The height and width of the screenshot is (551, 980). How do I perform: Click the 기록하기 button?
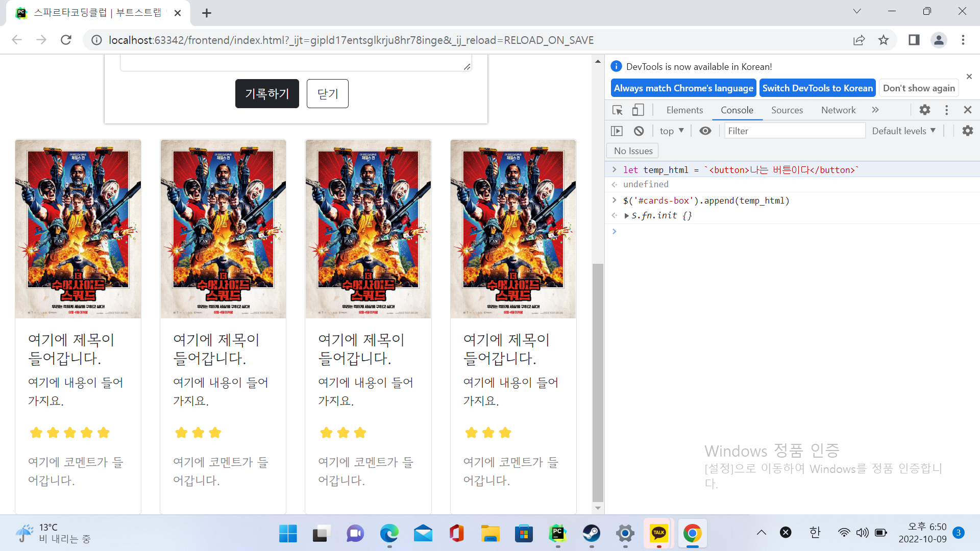[x=267, y=93]
